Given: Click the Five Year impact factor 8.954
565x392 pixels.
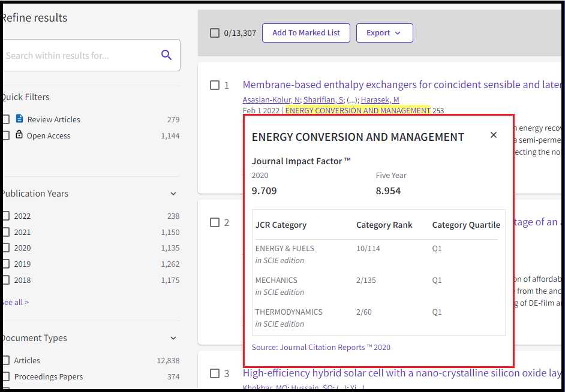Looking at the screenshot, I should coord(388,191).
